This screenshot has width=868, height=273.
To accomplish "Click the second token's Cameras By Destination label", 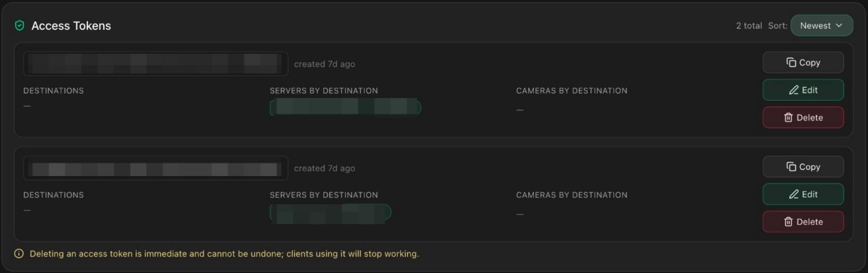I will click(571, 195).
